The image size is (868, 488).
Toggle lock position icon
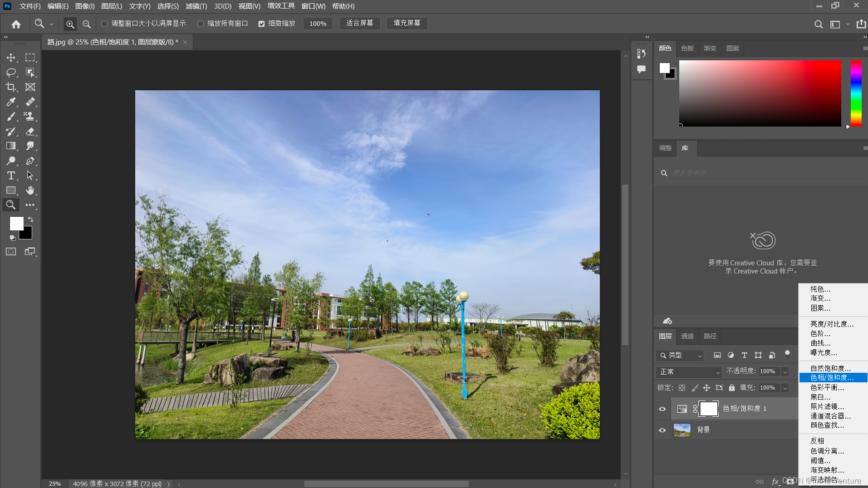point(706,388)
